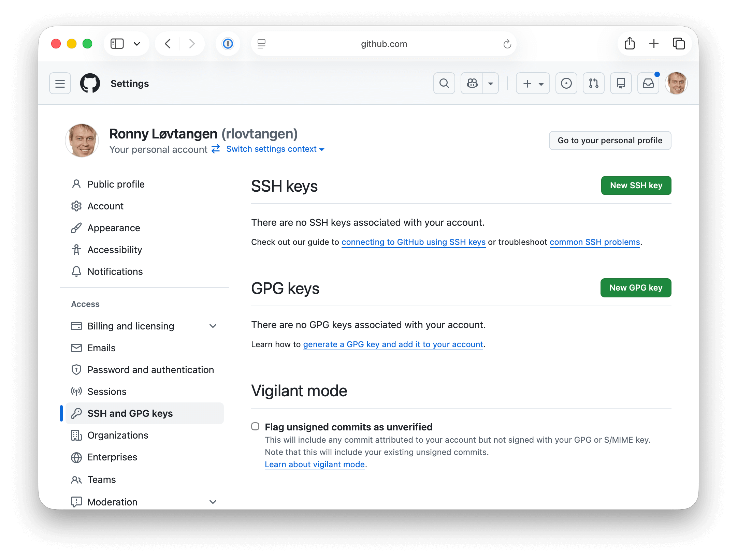Click the GitHub Octocat logo
This screenshot has width=737, height=560.
[90, 83]
